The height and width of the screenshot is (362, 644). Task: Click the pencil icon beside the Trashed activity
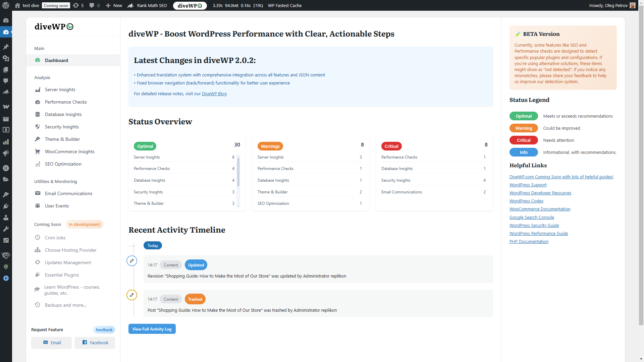tap(132, 295)
